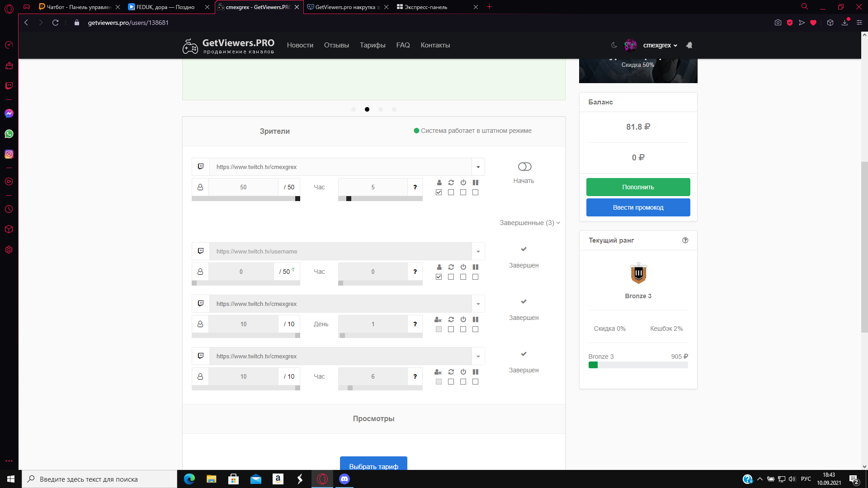
Task: Open Тарифы navigation item
Action: (x=373, y=45)
